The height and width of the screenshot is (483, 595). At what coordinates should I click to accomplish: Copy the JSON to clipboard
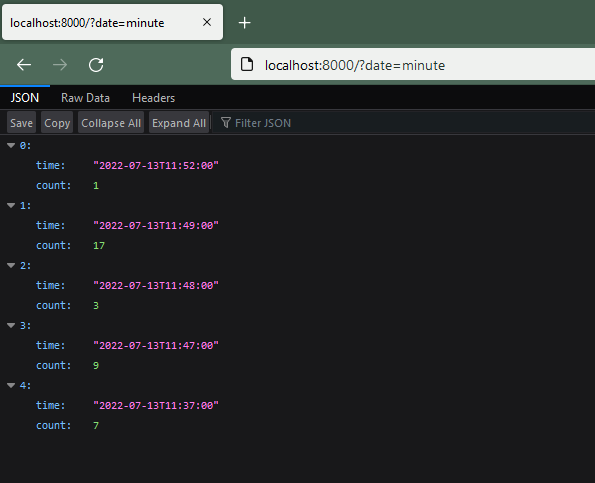57,123
